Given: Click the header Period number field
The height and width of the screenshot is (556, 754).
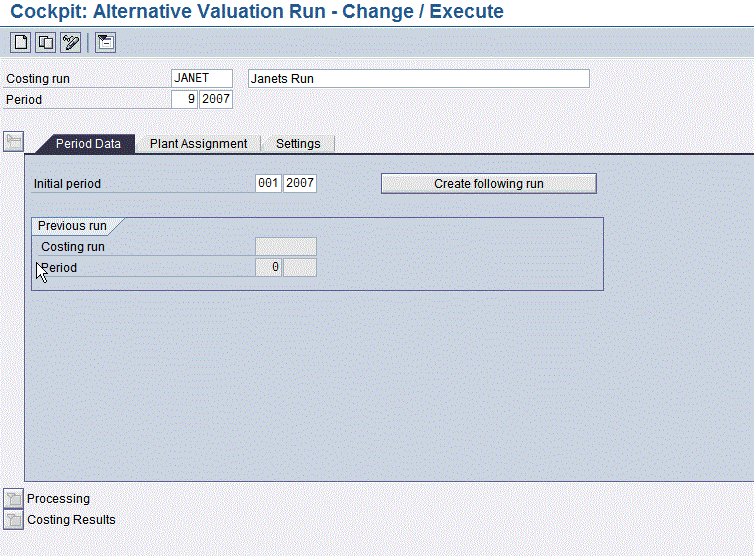Looking at the screenshot, I should coord(185,100).
